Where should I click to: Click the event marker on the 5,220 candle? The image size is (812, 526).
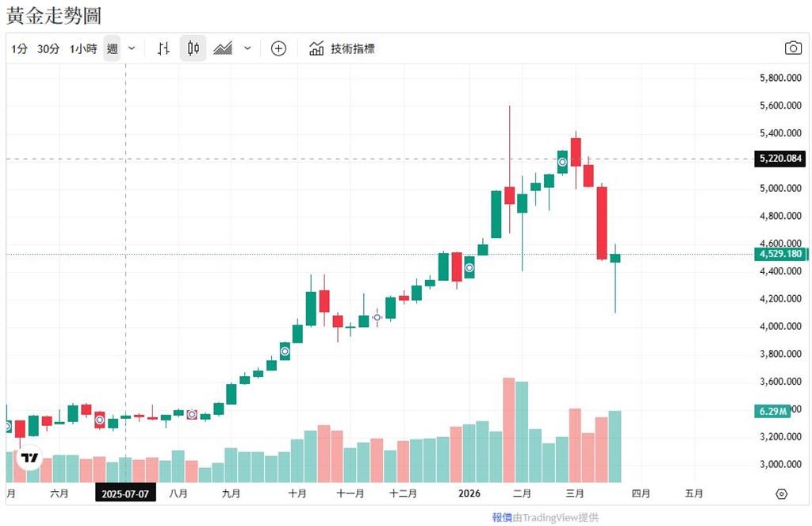562,162
